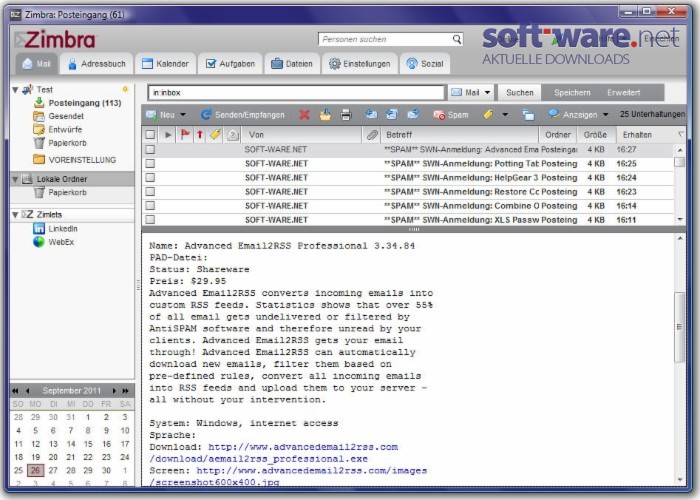The image size is (700, 500).
Task: Click the priority column header arrow
Action: (x=200, y=134)
